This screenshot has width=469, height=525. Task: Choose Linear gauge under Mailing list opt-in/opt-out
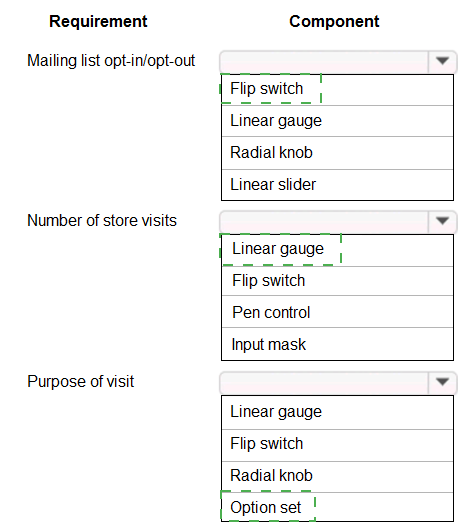tap(337, 121)
